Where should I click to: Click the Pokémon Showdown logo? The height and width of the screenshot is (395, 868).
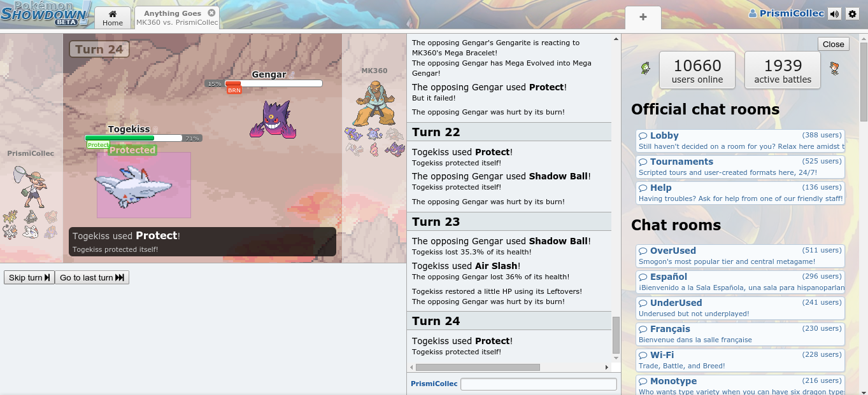pos(46,13)
